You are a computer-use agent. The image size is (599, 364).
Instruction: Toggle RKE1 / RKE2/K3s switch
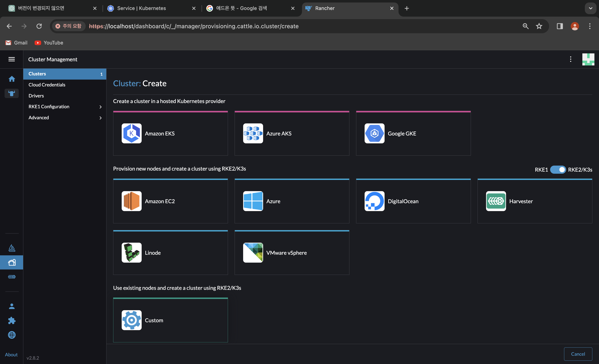(x=558, y=170)
